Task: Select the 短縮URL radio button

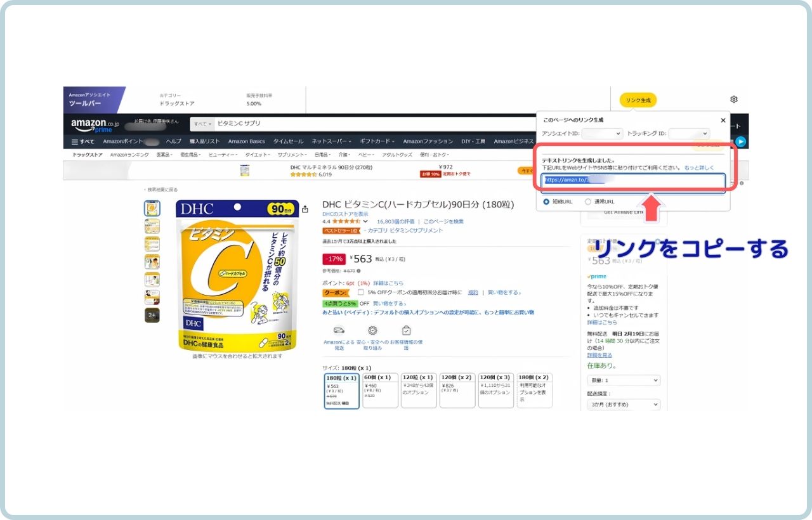Action: pos(546,202)
